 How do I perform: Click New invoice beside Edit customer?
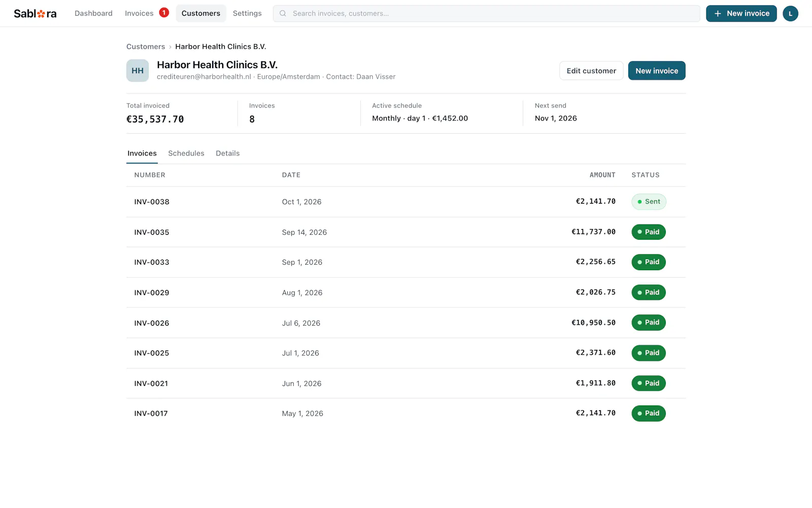[x=657, y=71]
